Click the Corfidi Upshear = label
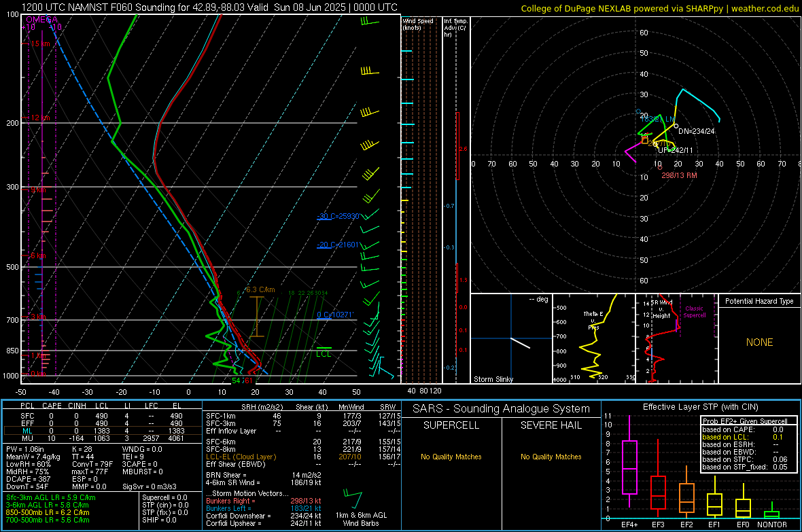 (x=235, y=523)
